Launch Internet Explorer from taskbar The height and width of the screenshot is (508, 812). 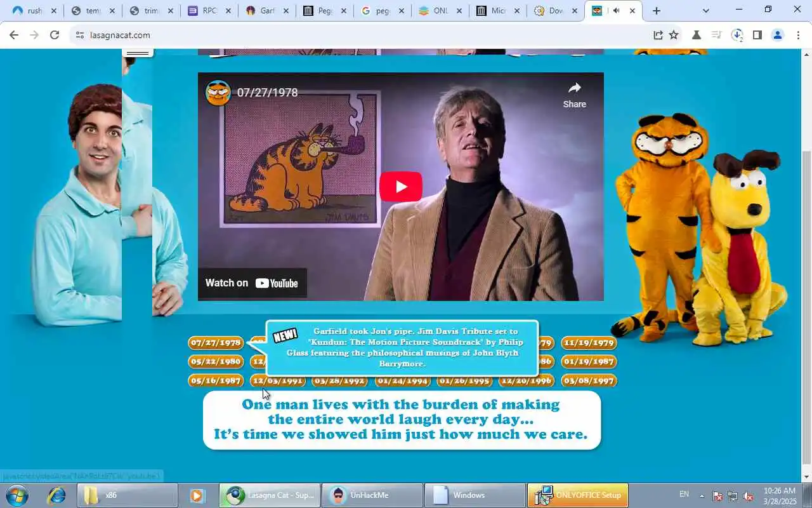tap(56, 495)
